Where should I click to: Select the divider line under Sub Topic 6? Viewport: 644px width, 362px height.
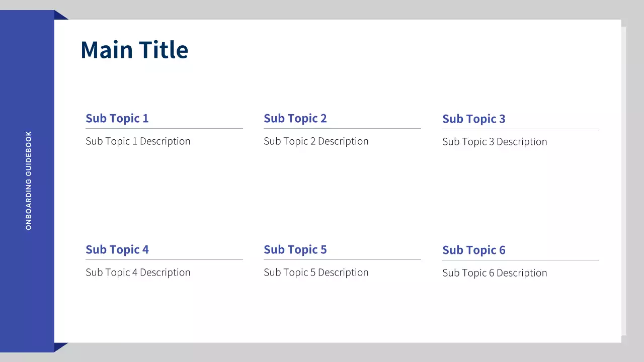pyautogui.click(x=520, y=260)
